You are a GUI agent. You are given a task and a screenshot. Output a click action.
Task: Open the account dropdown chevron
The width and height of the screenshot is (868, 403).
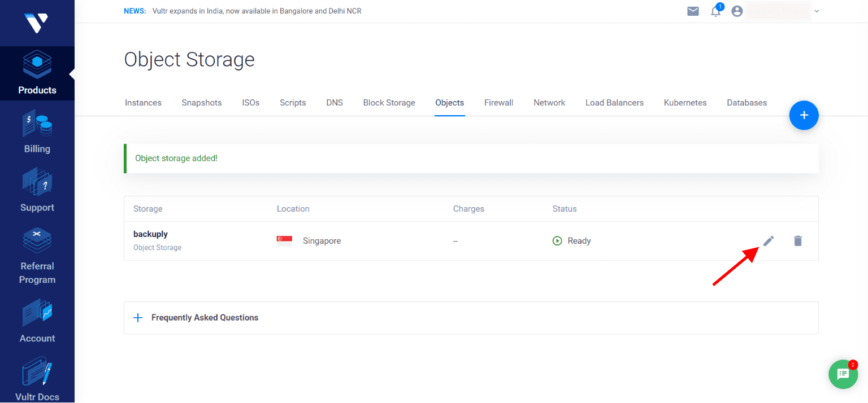coord(816,11)
